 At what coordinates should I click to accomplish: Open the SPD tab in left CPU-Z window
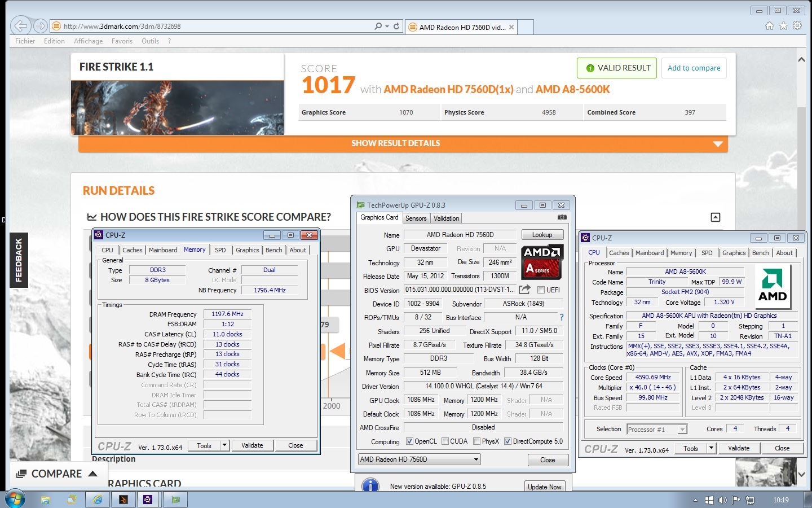pyautogui.click(x=220, y=250)
